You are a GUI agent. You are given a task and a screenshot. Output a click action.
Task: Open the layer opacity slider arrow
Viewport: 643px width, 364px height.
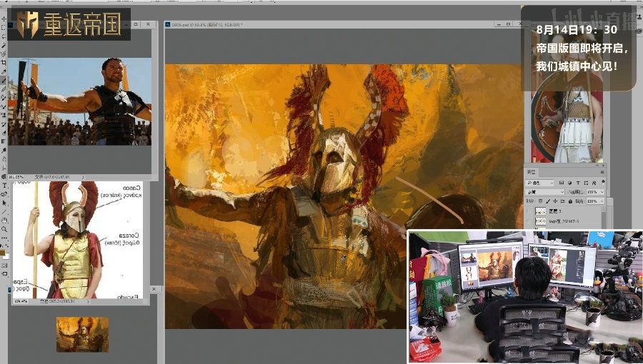click(x=602, y=192)
